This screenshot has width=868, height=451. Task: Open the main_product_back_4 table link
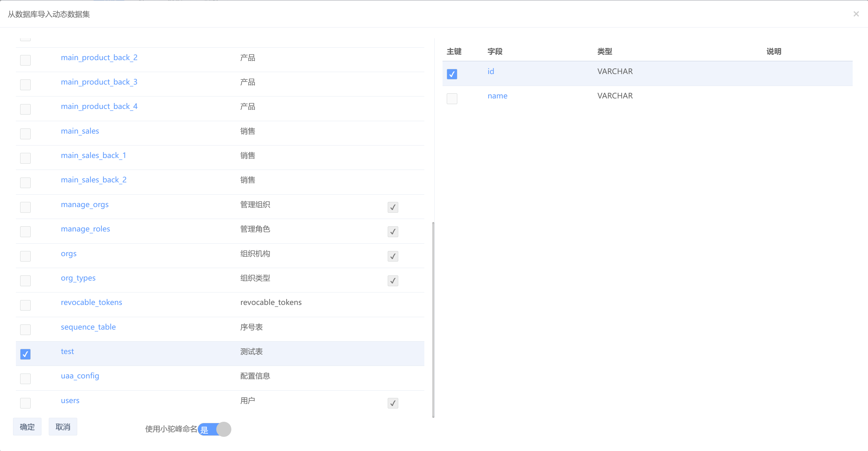[99, 106]
